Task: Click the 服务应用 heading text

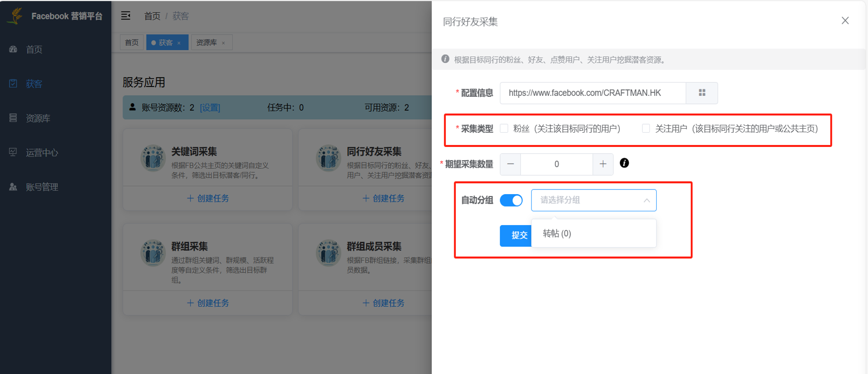Action: pos(144,83)
